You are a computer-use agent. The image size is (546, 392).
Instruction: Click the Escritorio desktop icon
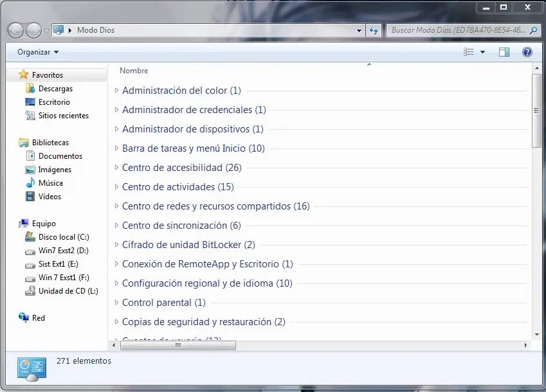30,102
